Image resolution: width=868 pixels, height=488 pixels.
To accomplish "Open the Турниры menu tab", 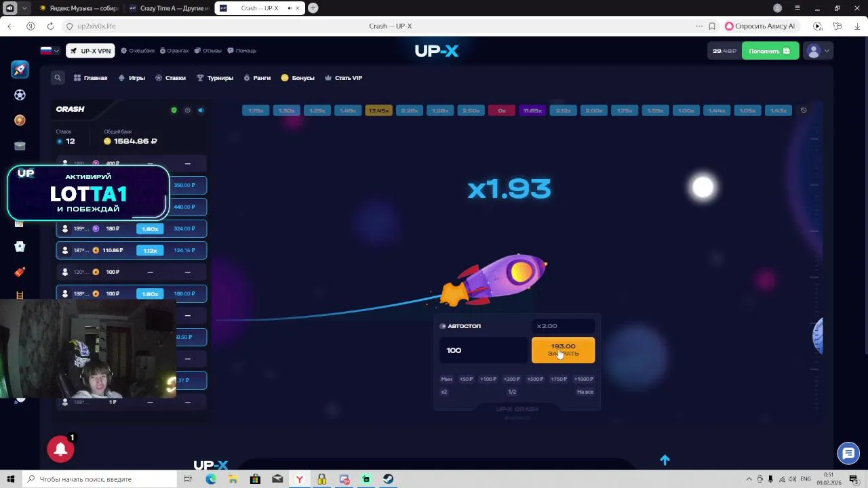I will tap(215, 78).
